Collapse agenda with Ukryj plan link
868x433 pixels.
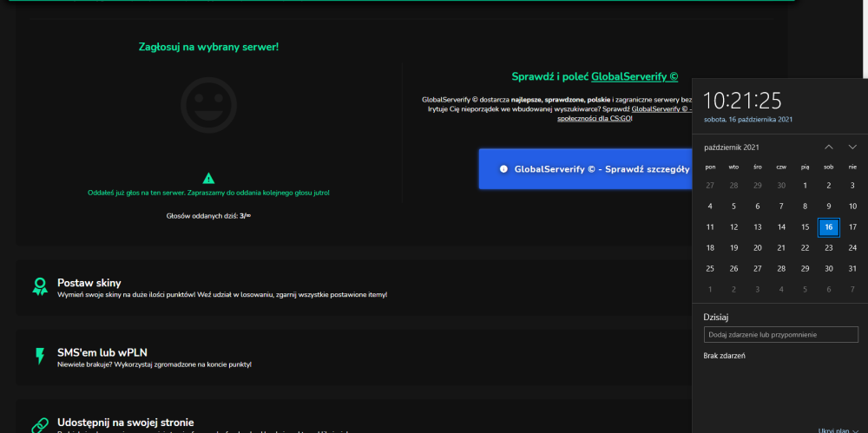pyautogui.click(x=837, y=430)
